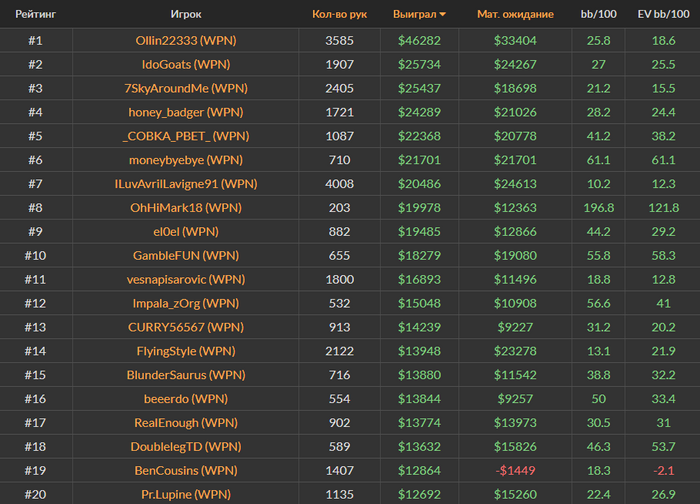Sort table by Игрок column
The width and height of the screenshot is (700, 504).
point(187,15)
